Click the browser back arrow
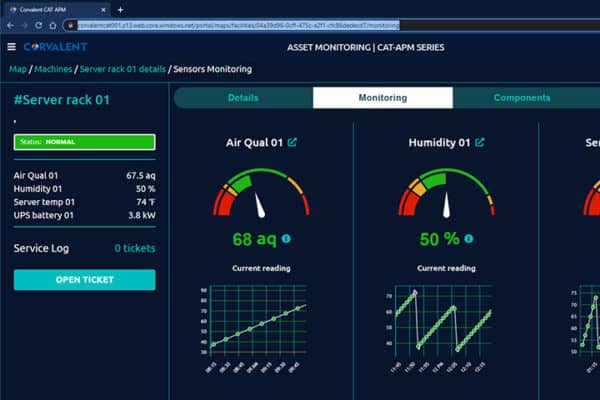Image resolution: width=600 pixels, height=400 pixels. (x=11, y=25)
